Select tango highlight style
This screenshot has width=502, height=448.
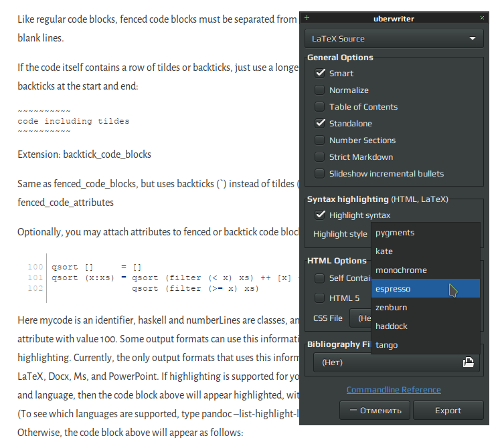426,345
